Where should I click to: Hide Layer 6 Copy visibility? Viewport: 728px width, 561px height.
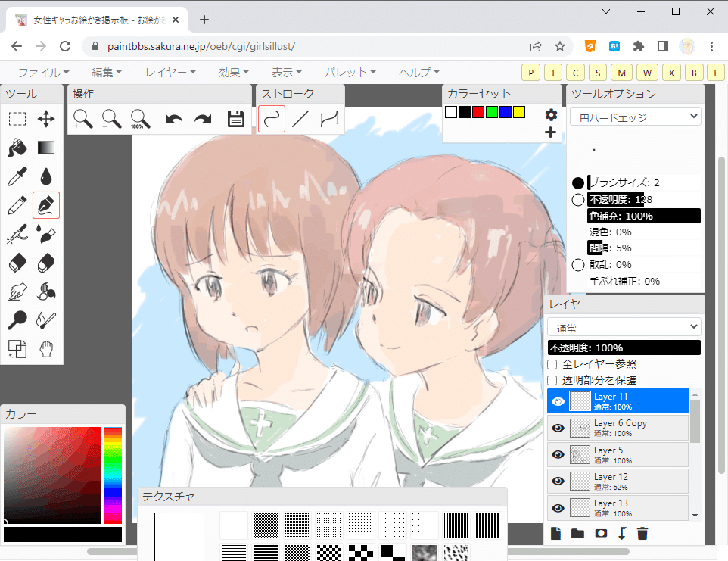558,428
